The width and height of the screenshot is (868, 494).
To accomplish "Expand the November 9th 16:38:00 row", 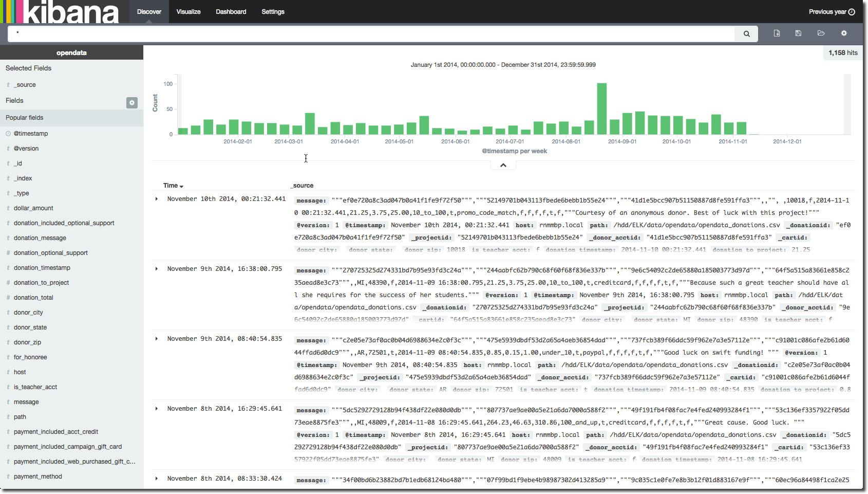I will (157, 269).
